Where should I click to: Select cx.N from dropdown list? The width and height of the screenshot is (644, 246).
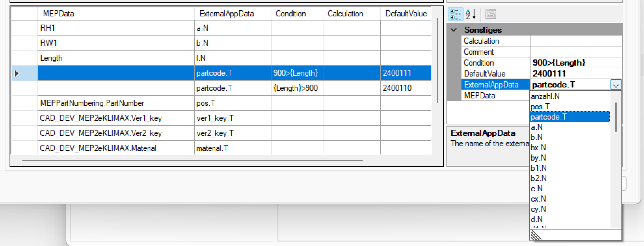pyautogui.click(x=569, y=199)
